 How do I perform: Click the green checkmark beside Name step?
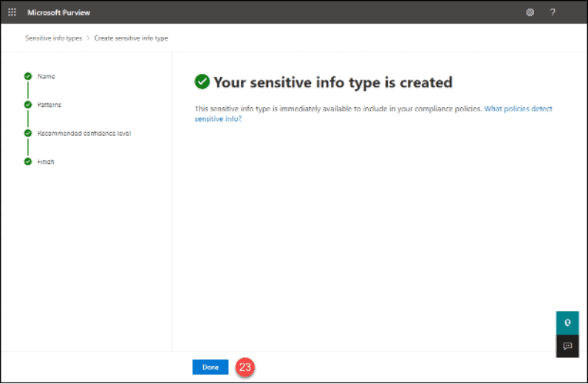[28, 76]
